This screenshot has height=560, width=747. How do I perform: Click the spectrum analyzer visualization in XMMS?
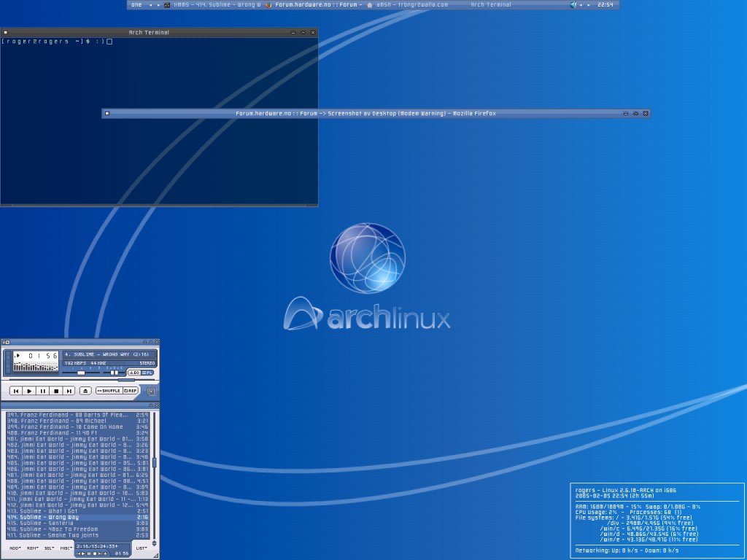[x=36, y=366]
